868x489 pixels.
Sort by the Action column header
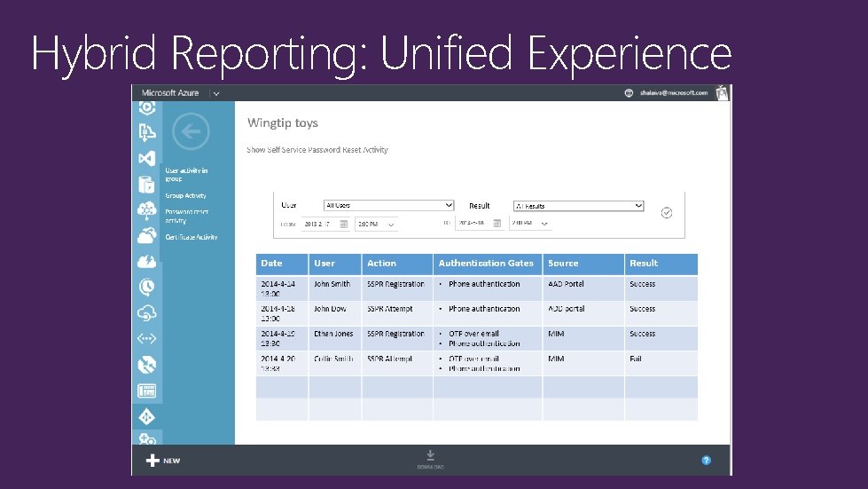click(x=397, y=264)
